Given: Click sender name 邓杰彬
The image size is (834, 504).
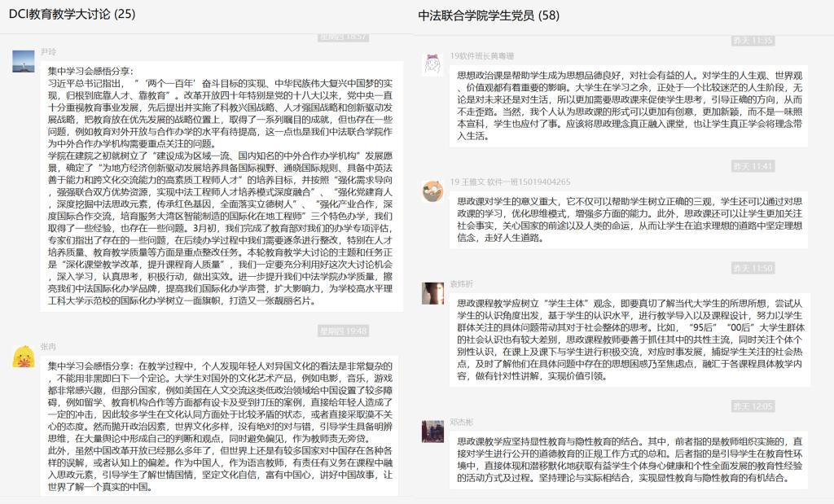Looking at the screenshot, I should 461,423.
